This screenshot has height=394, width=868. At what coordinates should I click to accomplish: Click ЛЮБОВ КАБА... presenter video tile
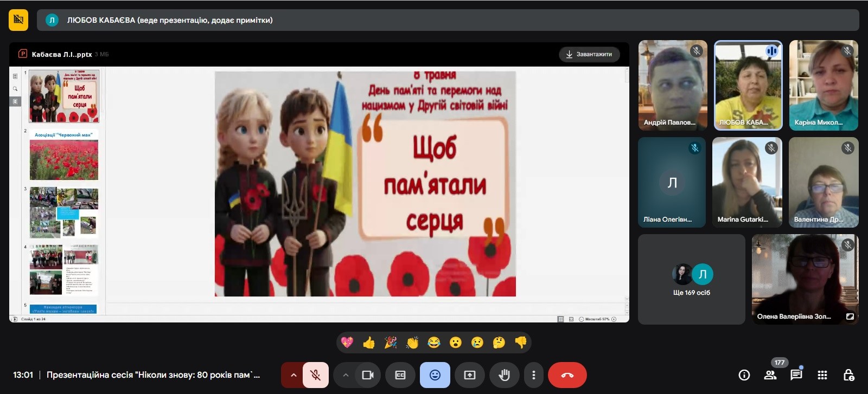click(748, 85)
